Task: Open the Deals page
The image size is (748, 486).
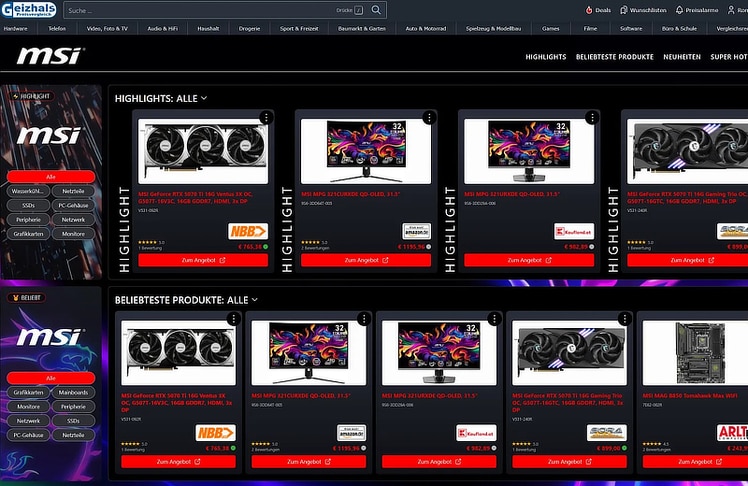Action: (x=598, y=10)
